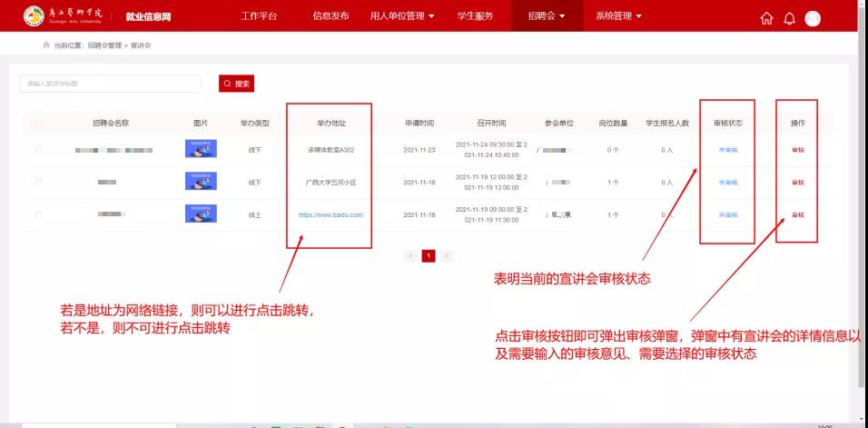Click the red 搜索 search button
Screen dimensions: 868x428
click(236, 84)
